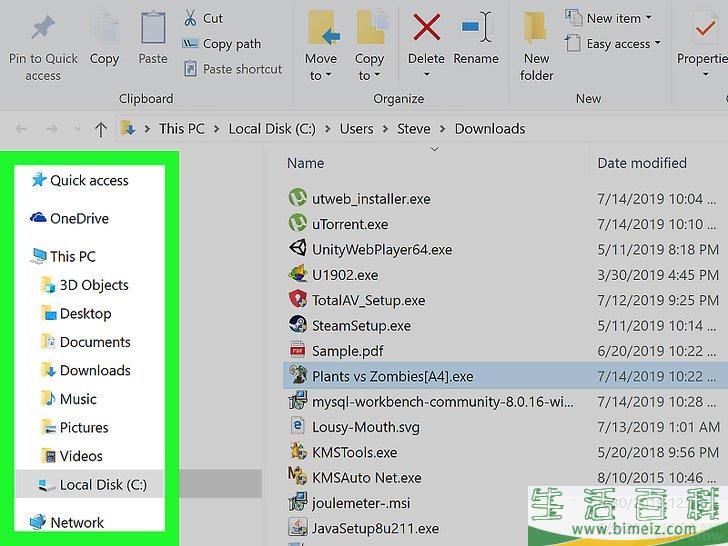728x546 pixels.
Task: Click Steve breadcrumb in address bar
Action: [x=414, y=129]
